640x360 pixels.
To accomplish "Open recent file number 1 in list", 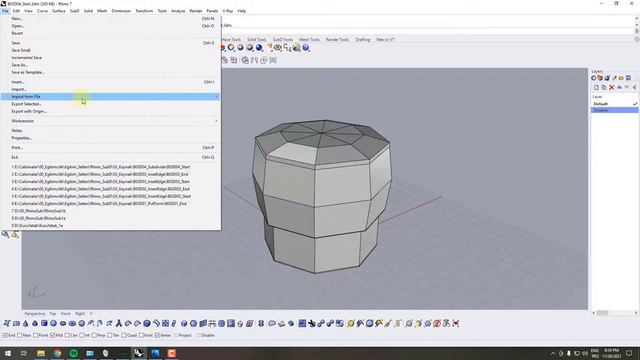I will 101,167.
